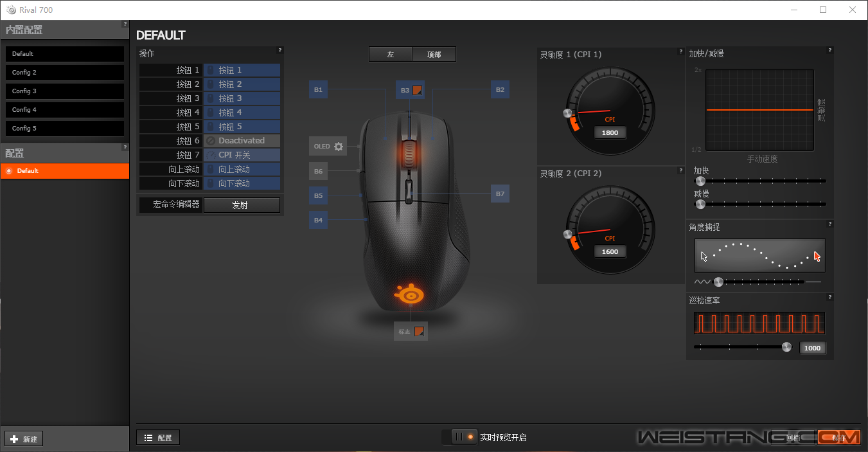Select the B5 side button marker

pos(318,195)
